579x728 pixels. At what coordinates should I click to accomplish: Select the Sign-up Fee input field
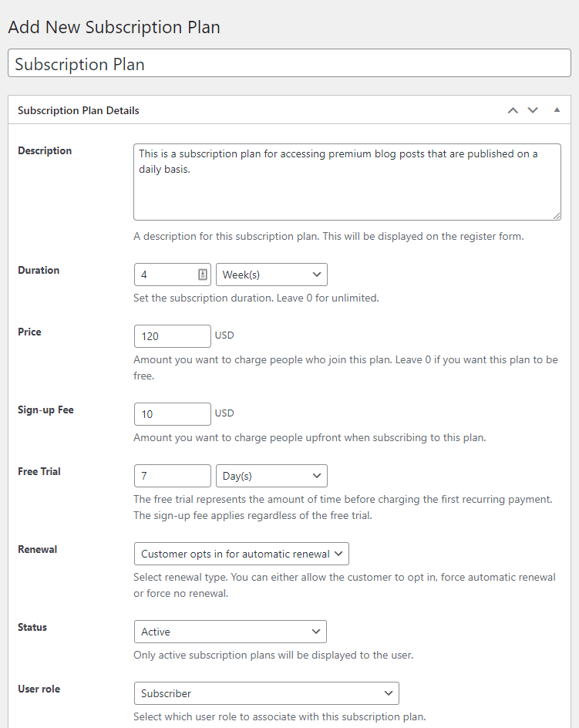point(172,414)
